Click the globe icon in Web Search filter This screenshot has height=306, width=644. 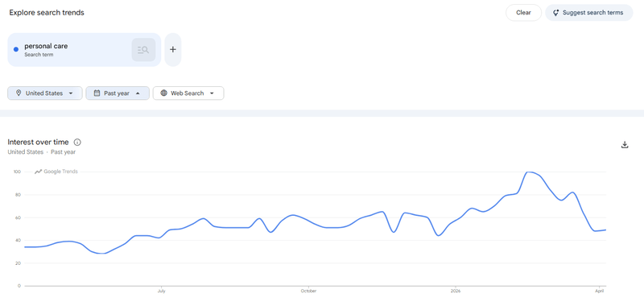point(164,93)
